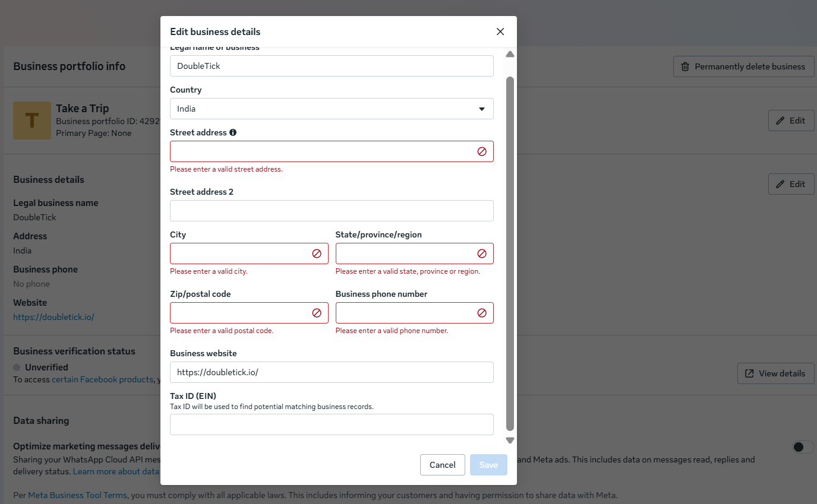Click the Street address 2 input field
The width and height of the screenshot is (817, 504).
click(332, 211)
